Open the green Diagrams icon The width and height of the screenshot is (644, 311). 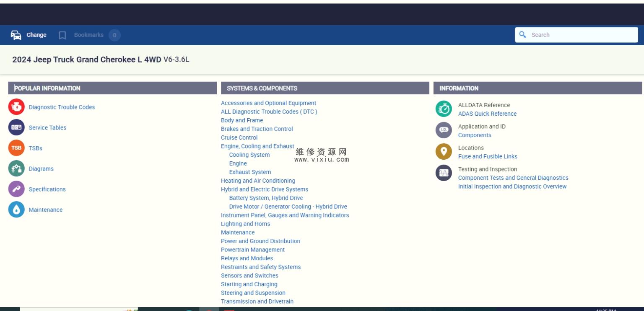click(x=16, y=168)
